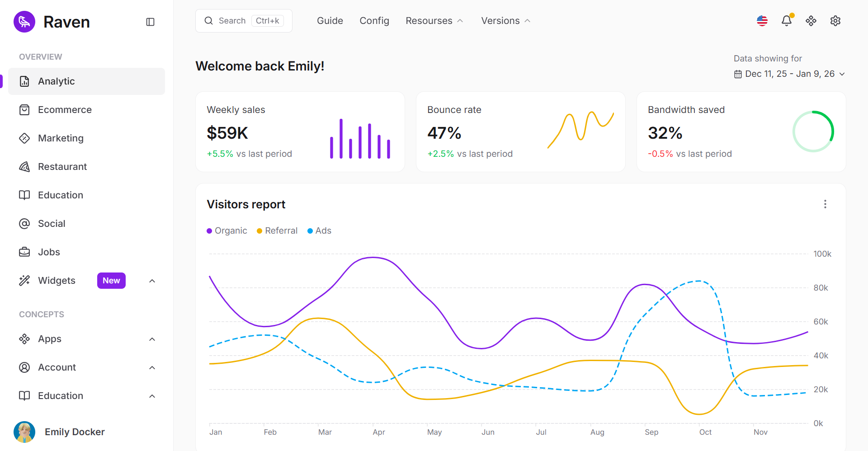Toggle Referral series in chart legend
This screenshot has width=868, height=451.
pyautogui.click(x=277, y=231)
